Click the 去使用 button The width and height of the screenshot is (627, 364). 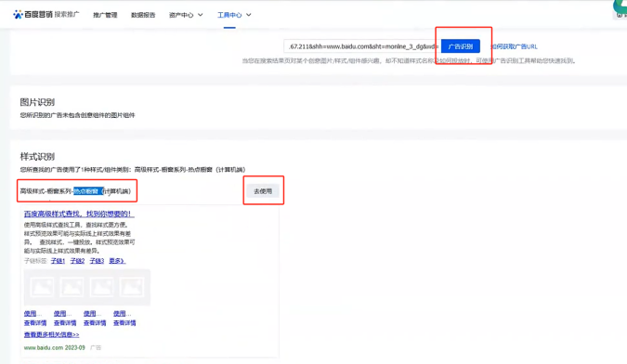[263, 191]
